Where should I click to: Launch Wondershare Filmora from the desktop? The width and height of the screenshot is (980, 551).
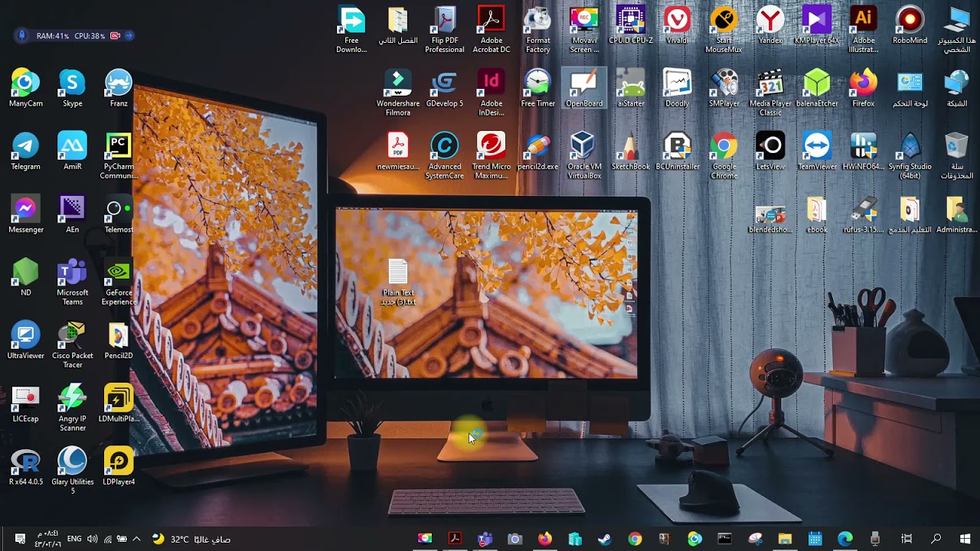coord(398,93)
